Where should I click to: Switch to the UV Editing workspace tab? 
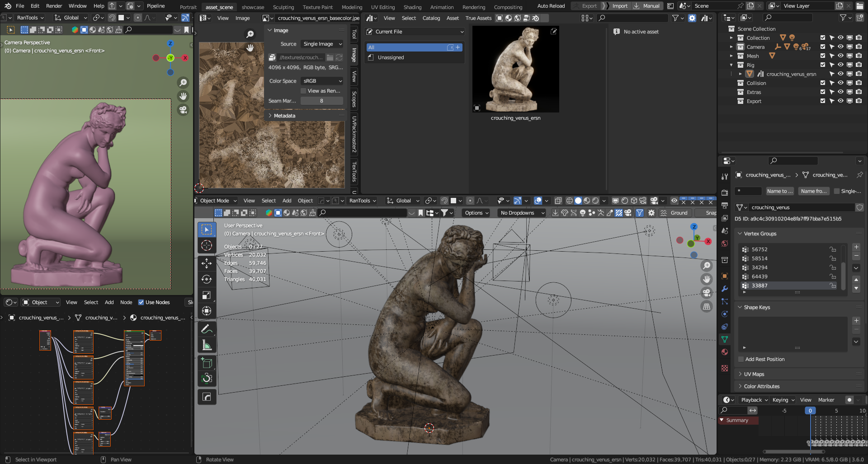coord(382,7)
